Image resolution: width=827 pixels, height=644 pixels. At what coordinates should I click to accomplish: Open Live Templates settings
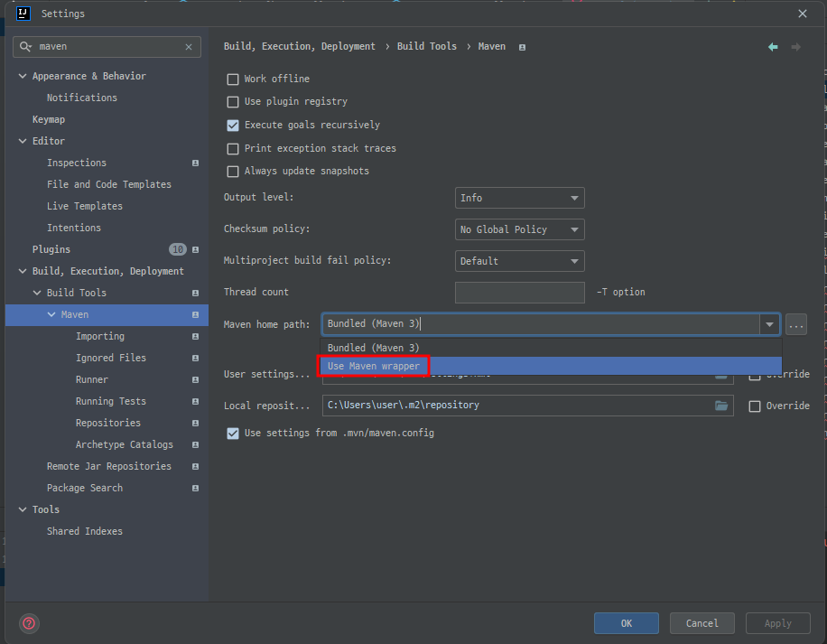pyautogui.click(x=84, y=206)
